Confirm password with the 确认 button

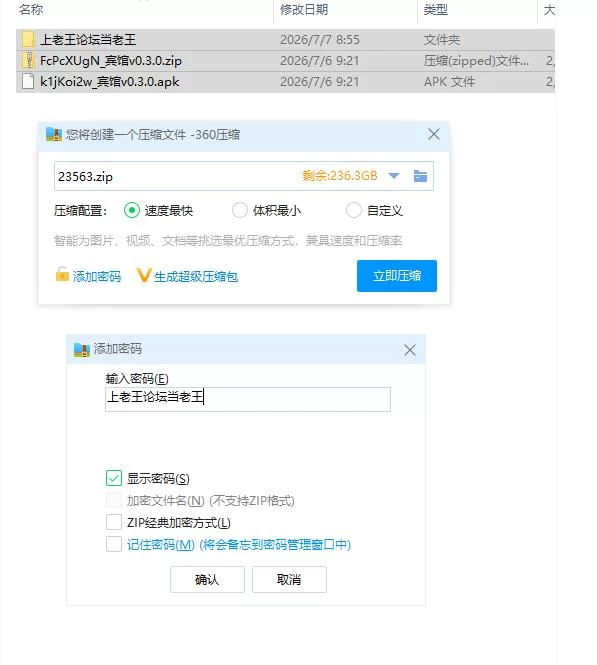pyautogui.click(x=207, y=579)
